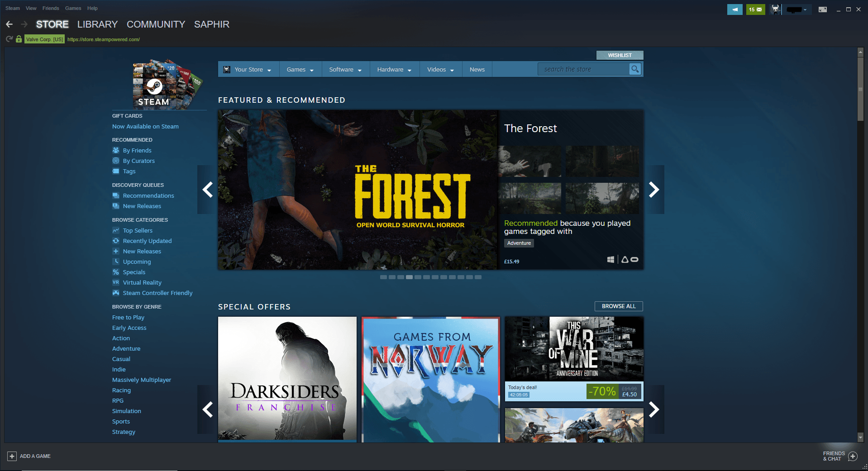Click the green padlock security icon

click(19, 39)
